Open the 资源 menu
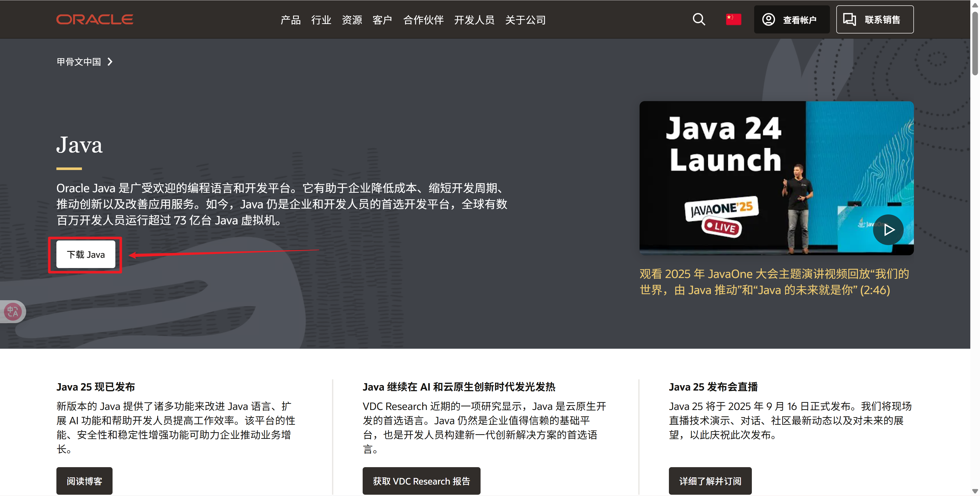 click(x=351, y=20)
